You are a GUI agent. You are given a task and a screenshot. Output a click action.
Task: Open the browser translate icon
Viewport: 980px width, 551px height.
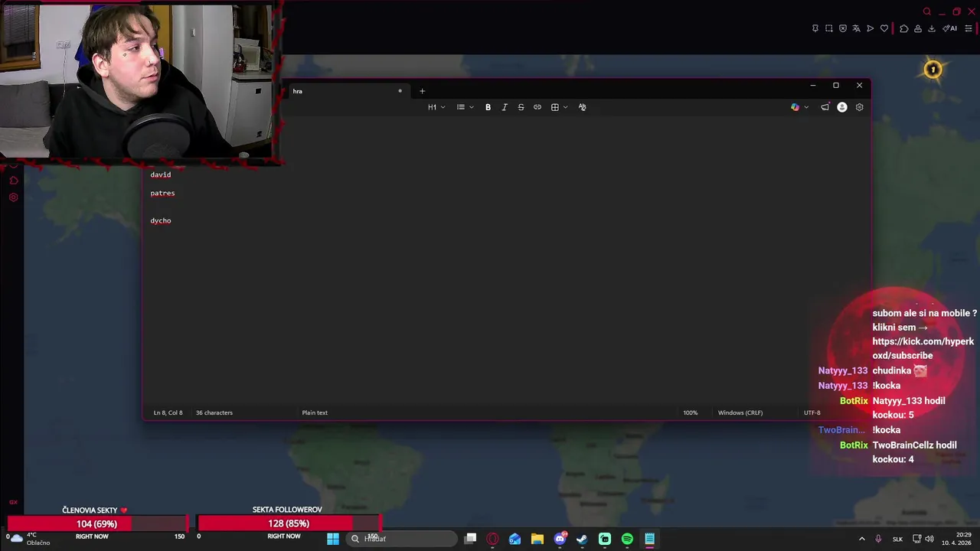click(x=857, y=28)
